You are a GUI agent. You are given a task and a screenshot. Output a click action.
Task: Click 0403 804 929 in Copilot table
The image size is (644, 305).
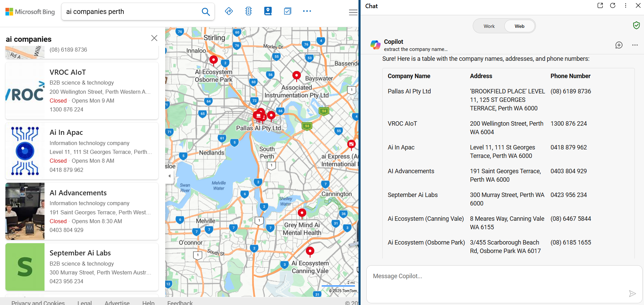[x=569, y=171]
